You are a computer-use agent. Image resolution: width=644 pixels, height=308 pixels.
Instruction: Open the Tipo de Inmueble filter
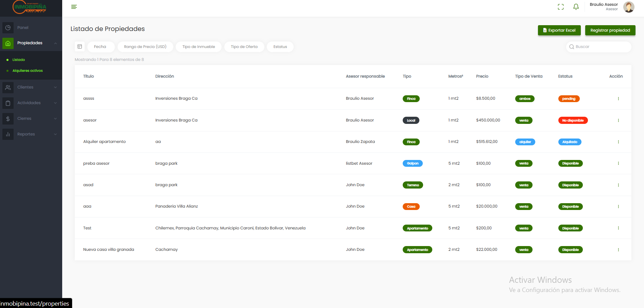[x=198, y=47]
